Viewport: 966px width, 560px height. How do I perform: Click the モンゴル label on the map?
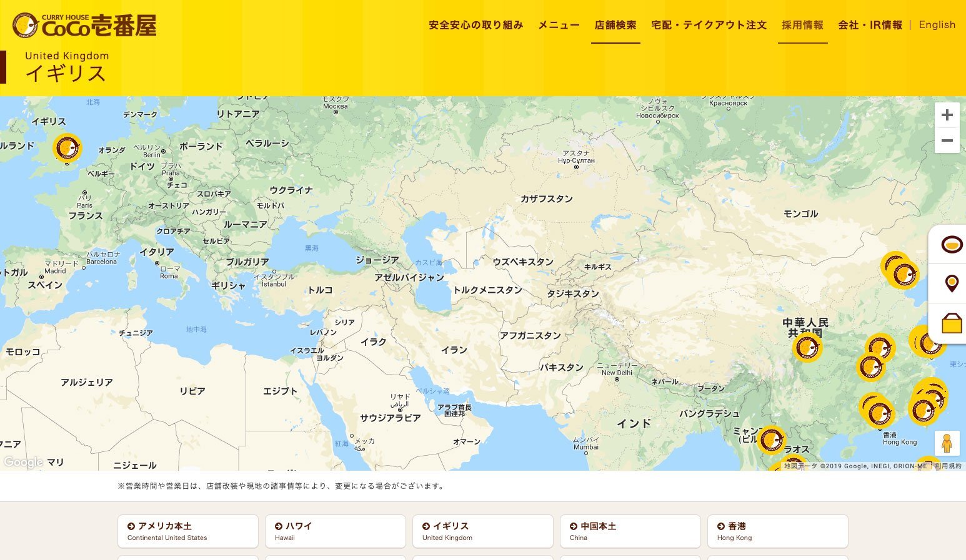click(x=801, y=214)
